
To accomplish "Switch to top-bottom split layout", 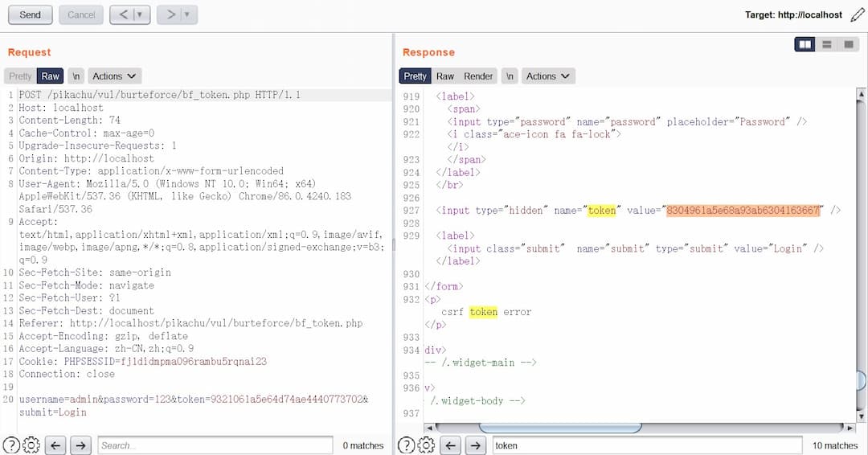I will [x=826, y=44].
